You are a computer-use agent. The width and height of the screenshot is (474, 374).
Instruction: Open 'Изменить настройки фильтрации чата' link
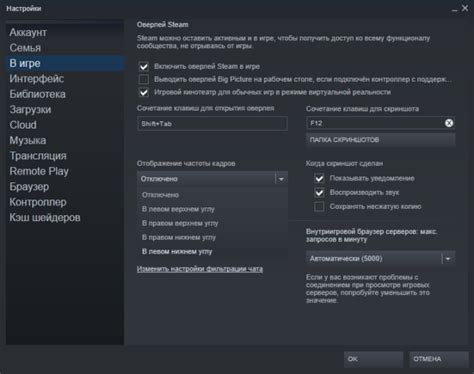point(200,269)
